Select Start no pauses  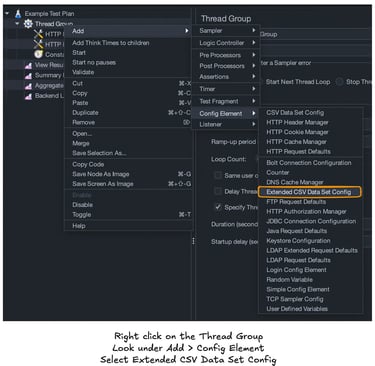[128, 62]
